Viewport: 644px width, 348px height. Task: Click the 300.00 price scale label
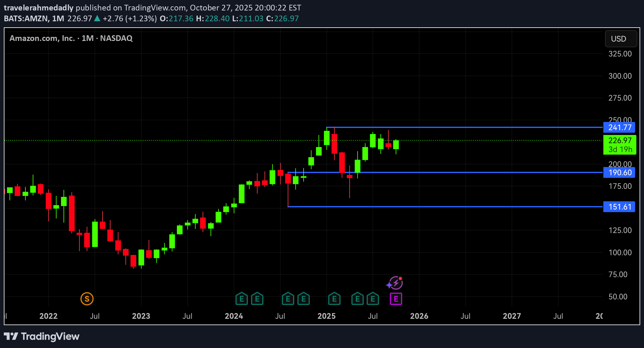(620, 76)
